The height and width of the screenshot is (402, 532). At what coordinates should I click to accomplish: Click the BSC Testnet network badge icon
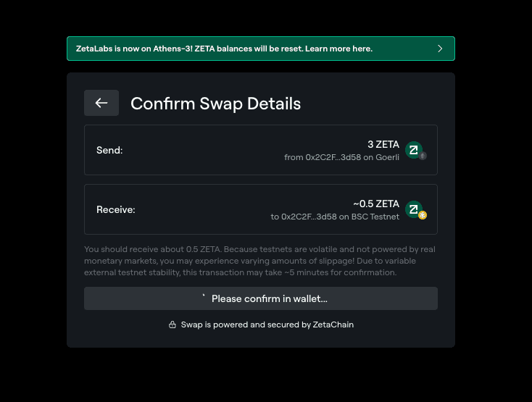point(423,215)
